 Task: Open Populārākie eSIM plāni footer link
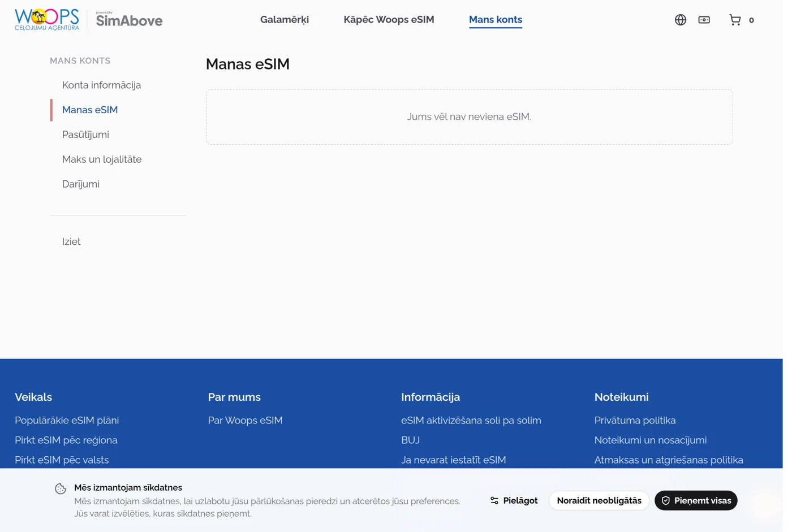[67, 420]
